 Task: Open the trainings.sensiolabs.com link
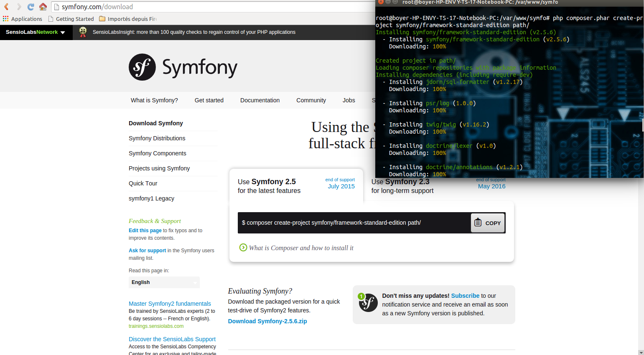click(x=156, y=326)
